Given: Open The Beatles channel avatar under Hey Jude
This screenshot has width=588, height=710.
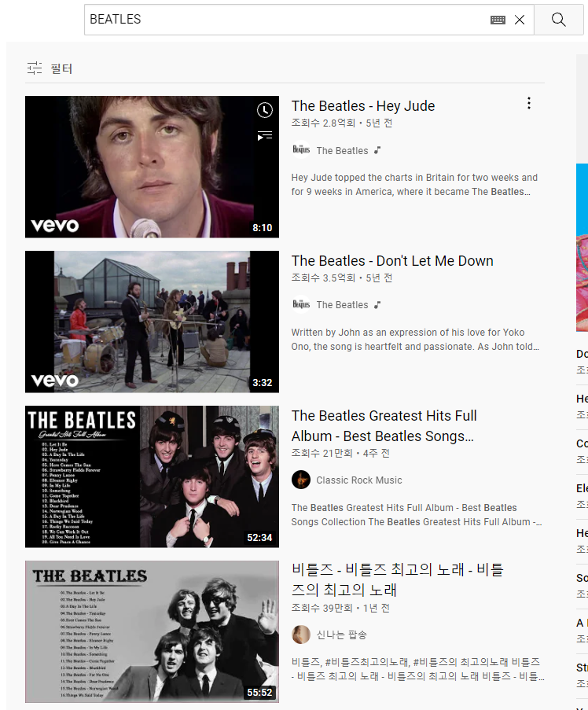Looking at the screenshot, I should pyautogui.click(x=301, y=150).
